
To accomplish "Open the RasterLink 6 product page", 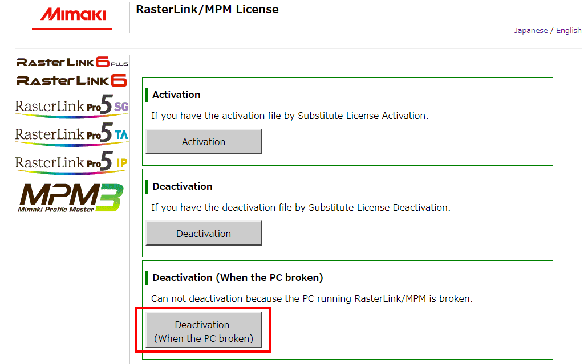I will 71,80.
